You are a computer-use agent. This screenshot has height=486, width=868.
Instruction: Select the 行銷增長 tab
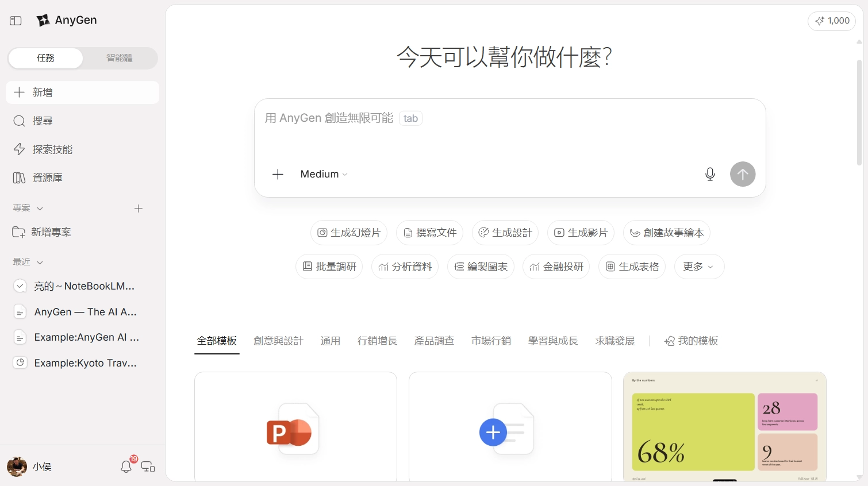[377, 341]
